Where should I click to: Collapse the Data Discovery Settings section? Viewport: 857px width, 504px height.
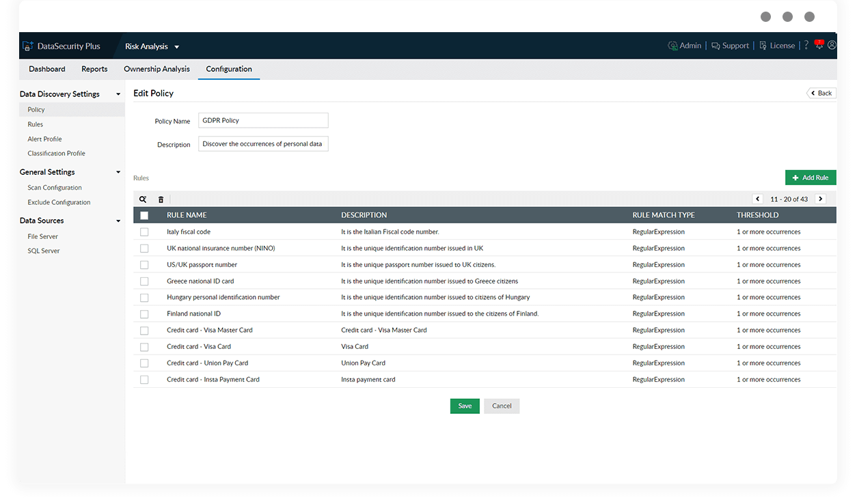coord(118,94)
